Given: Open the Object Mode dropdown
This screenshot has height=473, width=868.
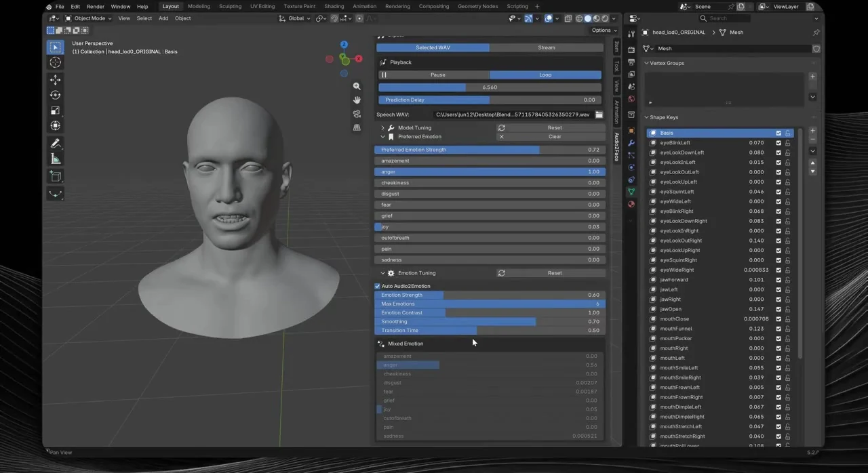Looking at the screenshot, I should (x=88, y=18).
